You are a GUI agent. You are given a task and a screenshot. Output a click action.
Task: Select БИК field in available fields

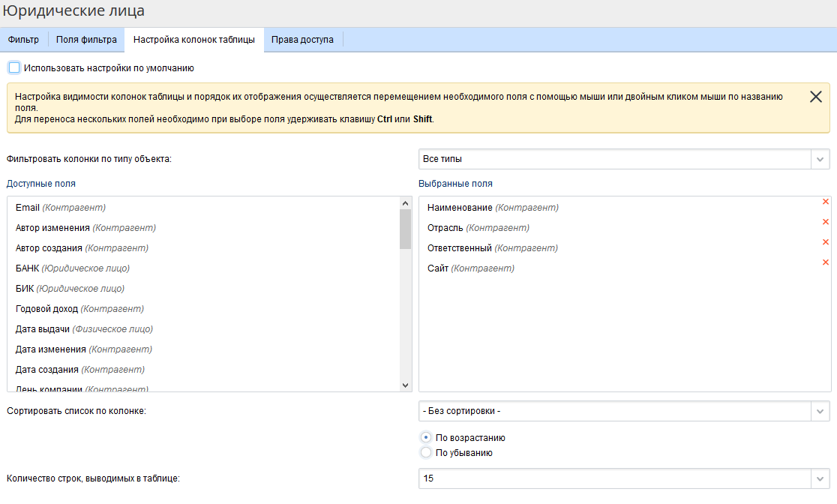pyautogui.click(x=25, y=289)
